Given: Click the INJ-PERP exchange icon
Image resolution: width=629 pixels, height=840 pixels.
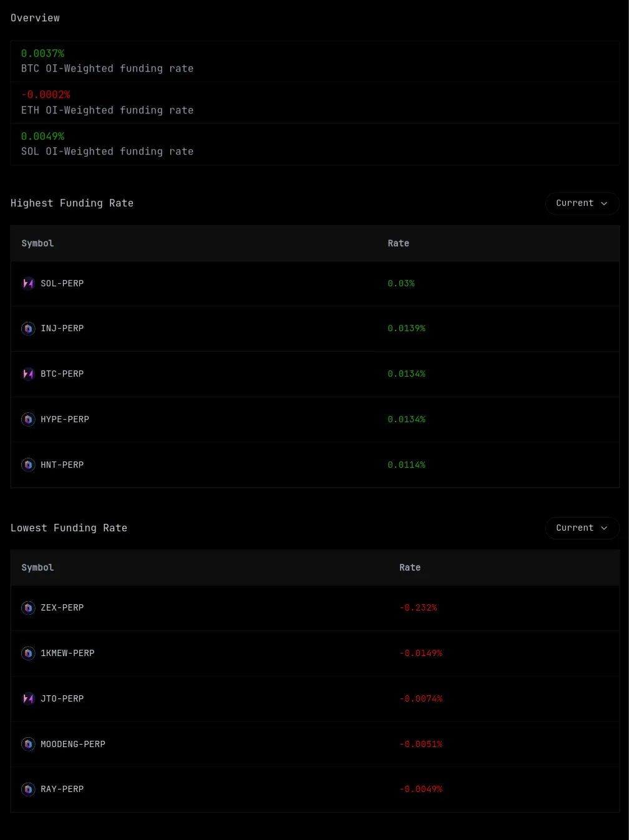Looking at the screenshot, I should click(28, 329).
